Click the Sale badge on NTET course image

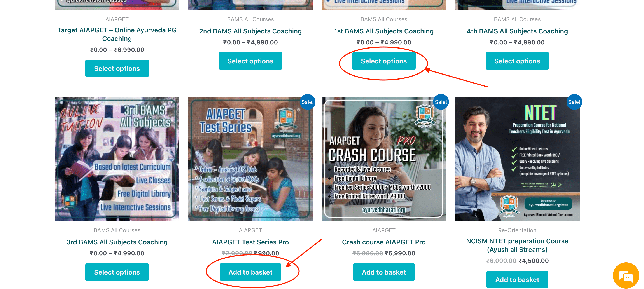(x=574, y=102)
